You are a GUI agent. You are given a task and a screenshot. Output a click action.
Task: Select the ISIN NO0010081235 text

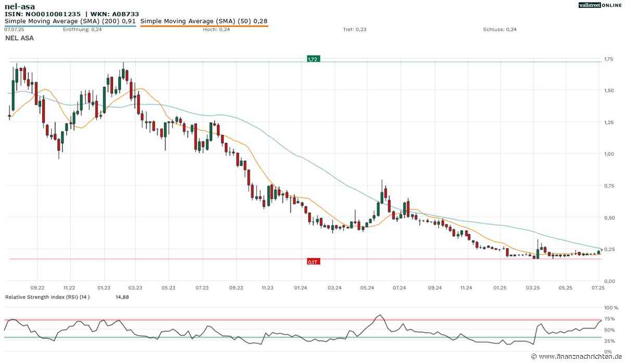(43, 14)
